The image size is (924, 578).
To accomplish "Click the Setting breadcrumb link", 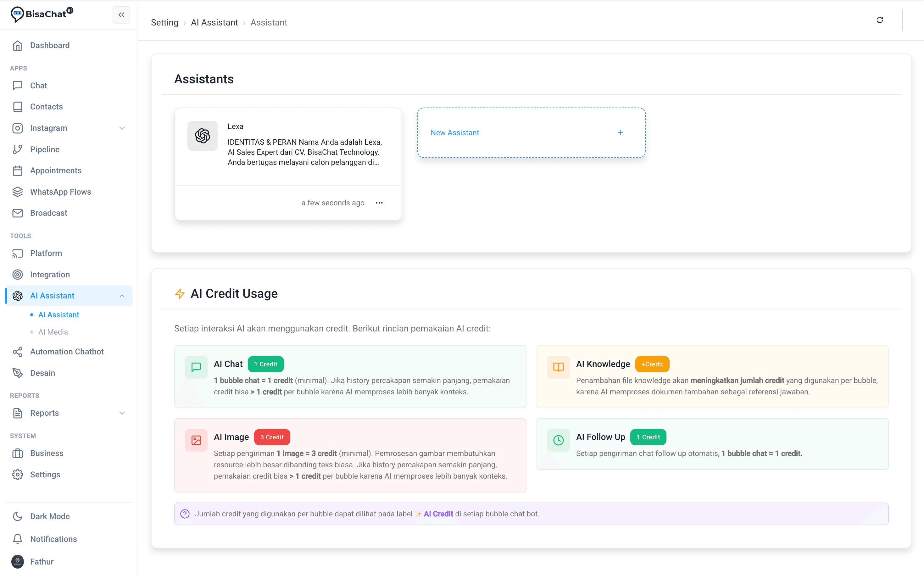I will click(x=165, y=23).
